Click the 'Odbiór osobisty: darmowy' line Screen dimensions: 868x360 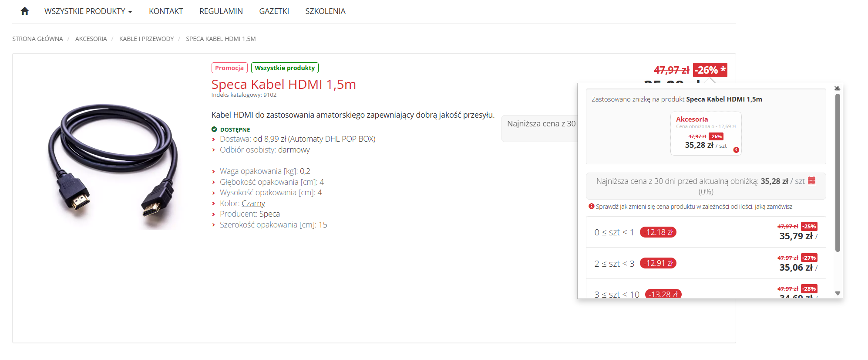point(265,150)
